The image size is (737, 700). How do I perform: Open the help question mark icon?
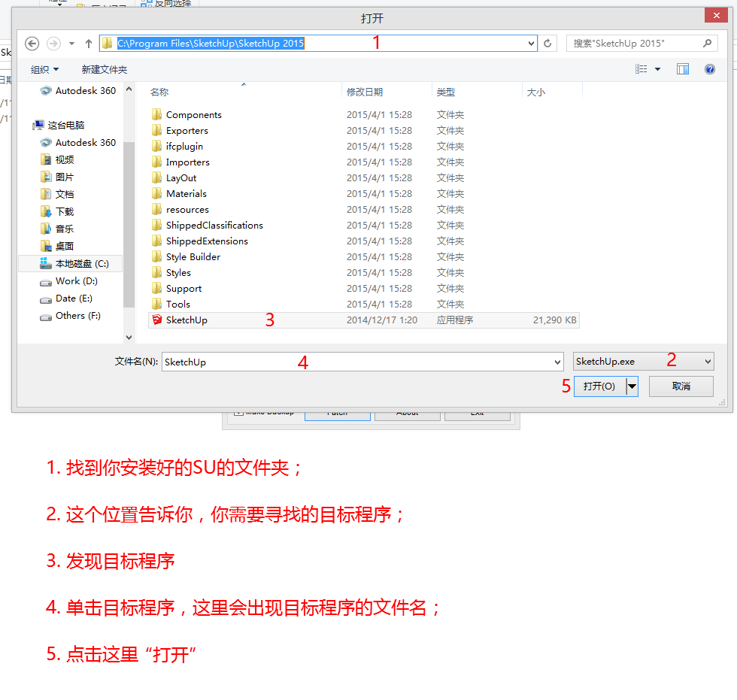coord(710,69)
